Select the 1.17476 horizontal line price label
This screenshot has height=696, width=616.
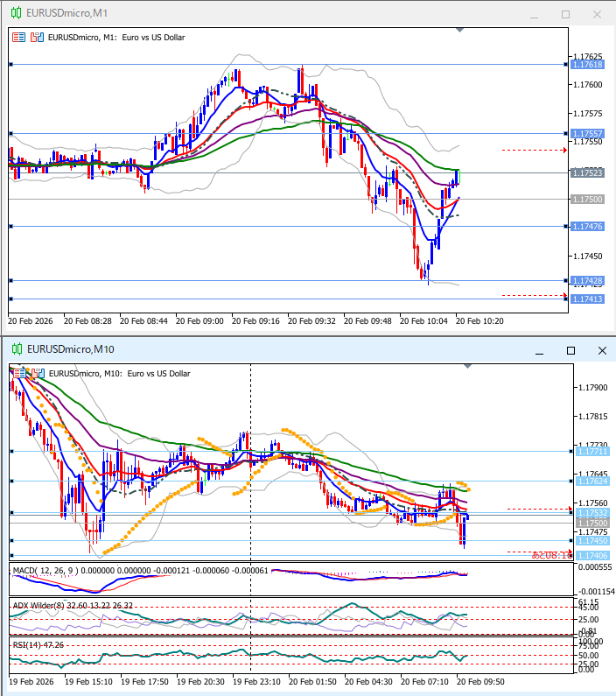(586, 227)
